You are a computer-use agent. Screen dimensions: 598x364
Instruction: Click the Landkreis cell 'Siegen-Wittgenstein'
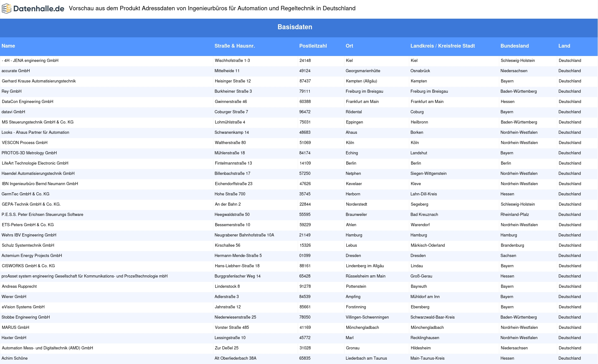point(429,174)
